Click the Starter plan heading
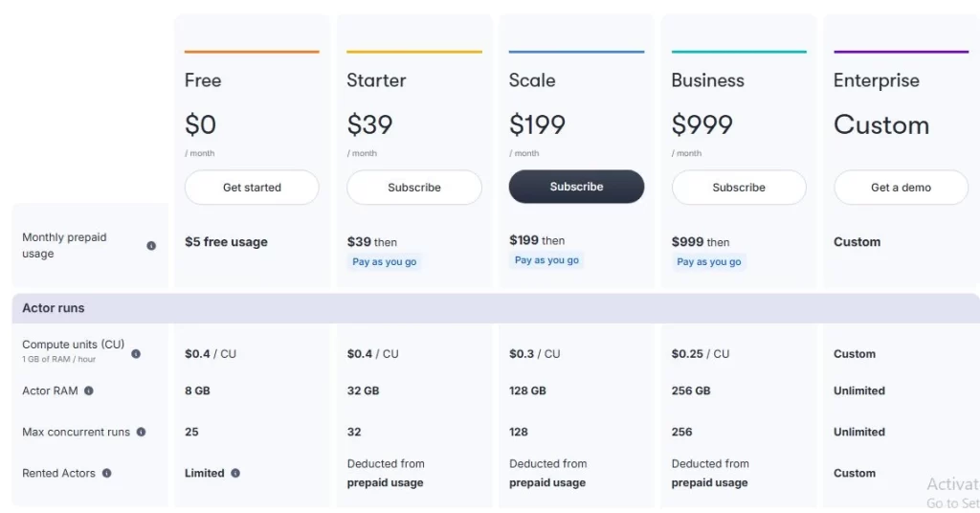980x513 pixels. coord(376,80)
